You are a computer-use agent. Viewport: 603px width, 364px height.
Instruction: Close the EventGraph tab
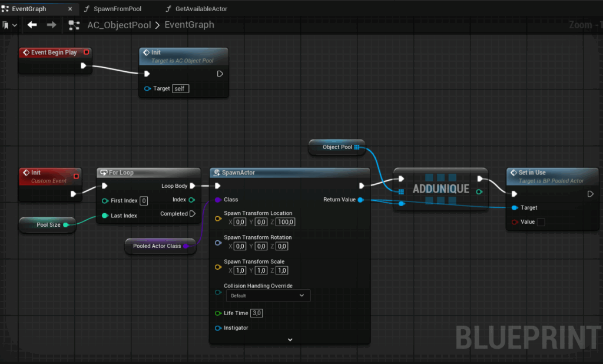pos(70,9)
